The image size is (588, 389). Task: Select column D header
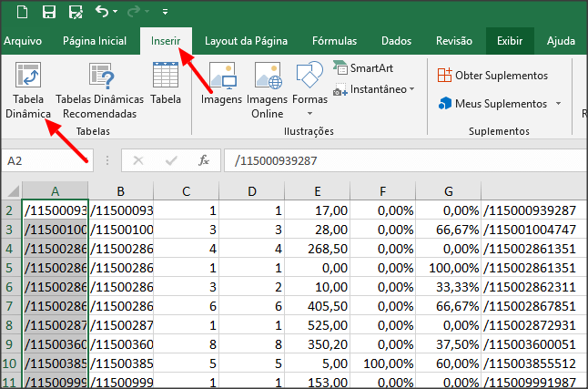pyautogui.click(x=251, y=191)
